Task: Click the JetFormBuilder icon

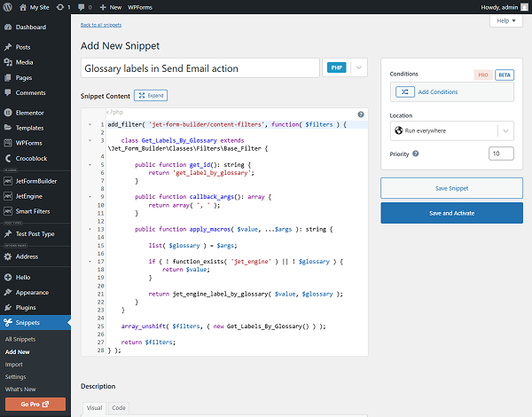Action: point(8,181)
